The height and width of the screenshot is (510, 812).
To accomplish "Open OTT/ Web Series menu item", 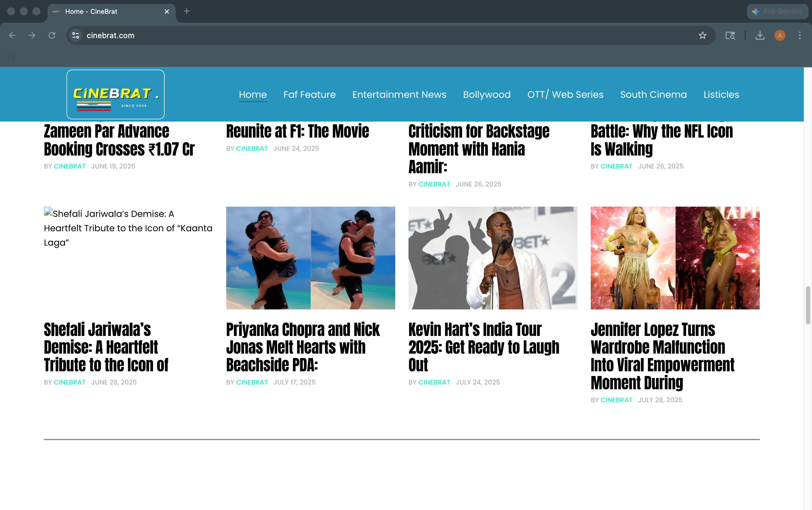I will coord(565,94).
